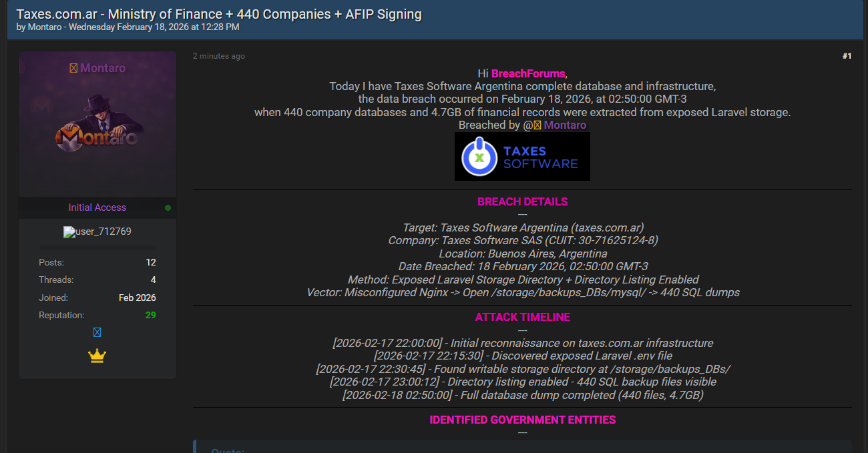Screen dimensions: 868x453
Task: Click the Initial Access rank label
Action: (x=97, y=207)
